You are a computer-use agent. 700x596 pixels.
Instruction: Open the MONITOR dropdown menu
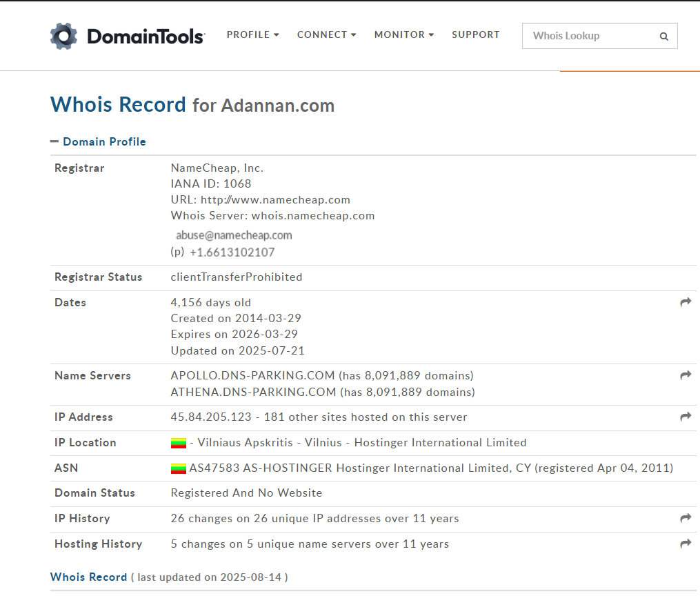[404, 34]
